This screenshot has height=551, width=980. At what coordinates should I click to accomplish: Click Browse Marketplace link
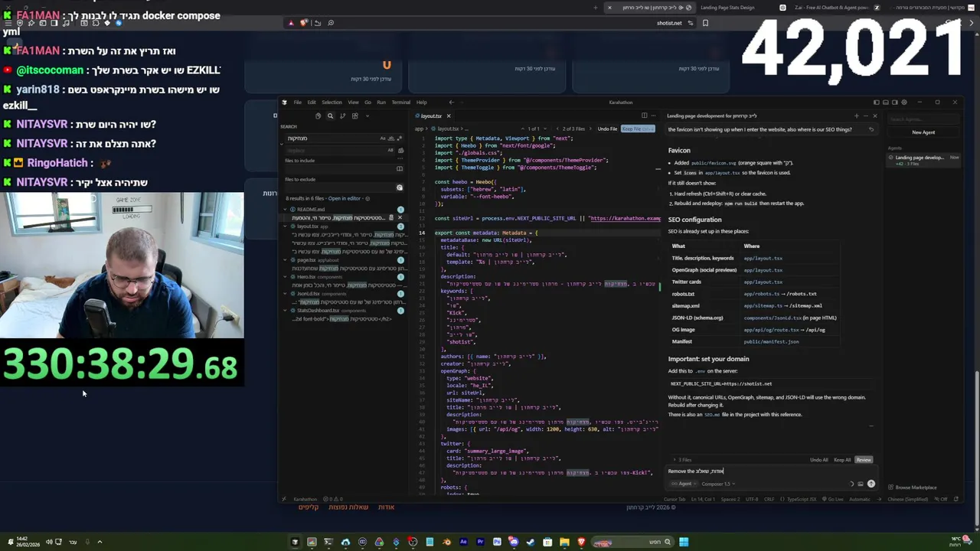[913, 487]
